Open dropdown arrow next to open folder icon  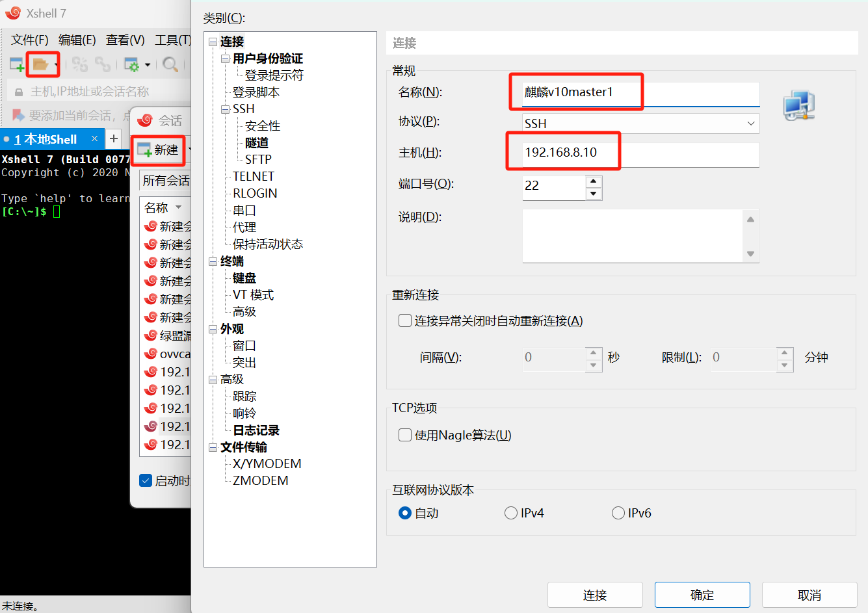(x=57, y=65)
